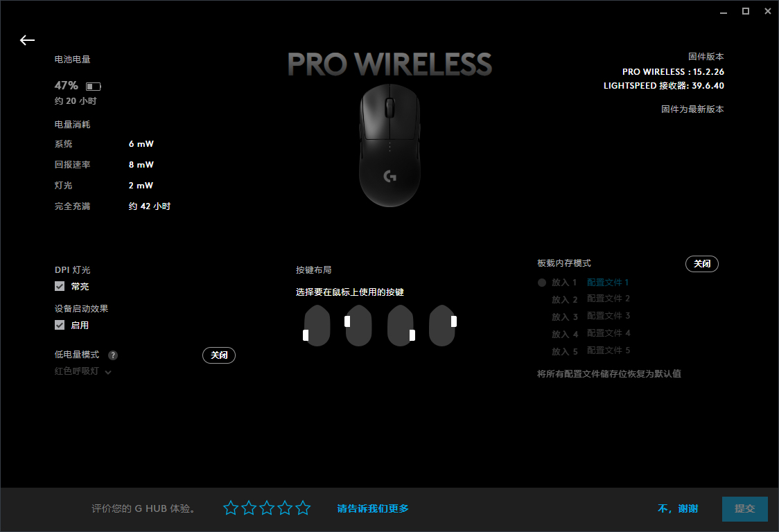Image resolution: width=779 pixels, height=532 pixels.
Task: Select the fourth mouse button layout thumbnail
Action: pyautogui.click(x=443, y=326)
